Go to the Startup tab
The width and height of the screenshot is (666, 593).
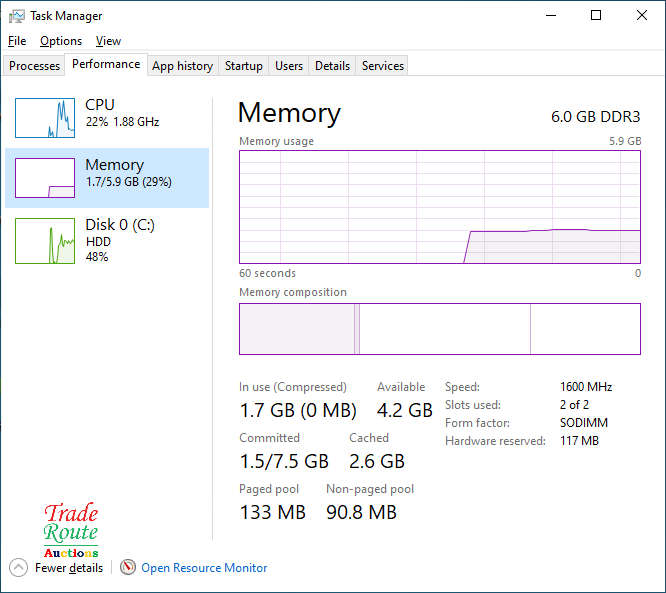(x=243, y=66)
